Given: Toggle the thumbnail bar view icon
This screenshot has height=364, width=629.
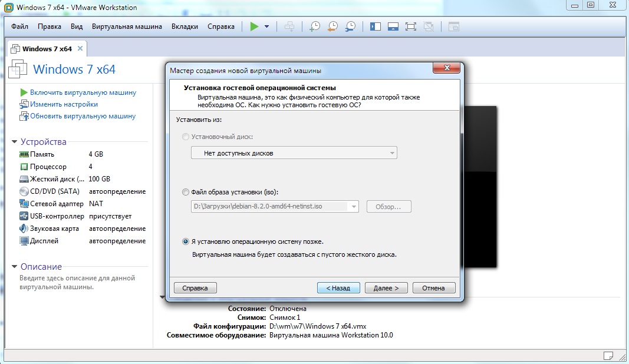Looking at the screenshot, I should 393,27.
